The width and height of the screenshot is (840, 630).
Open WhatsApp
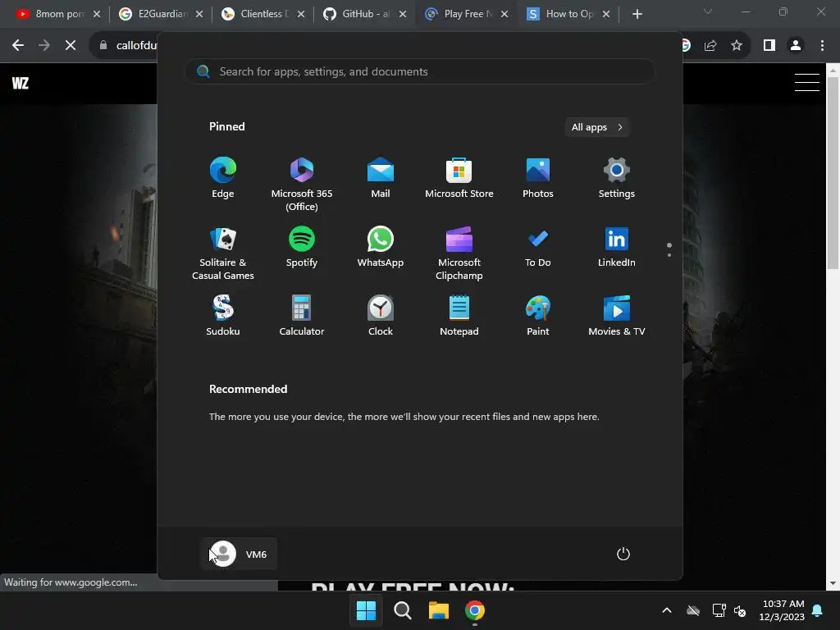point(381,248)
